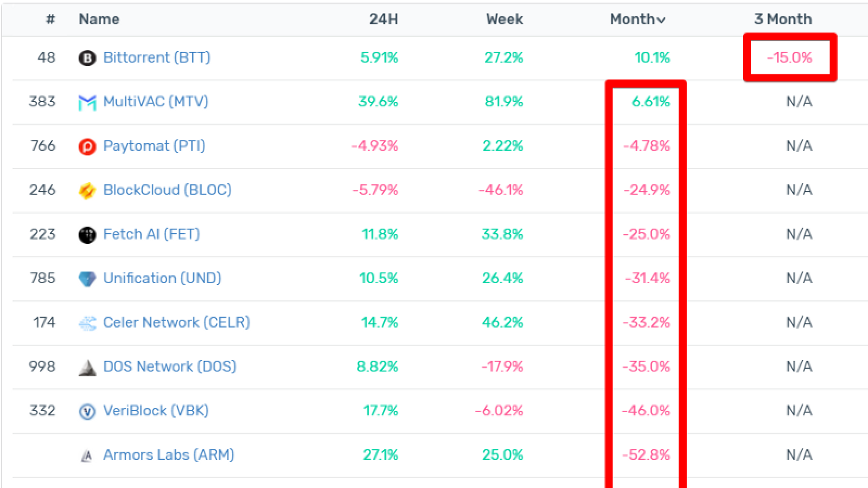Click N/A 3 month value for Paytomat
The image size is (868, 488).
[799, 146]
